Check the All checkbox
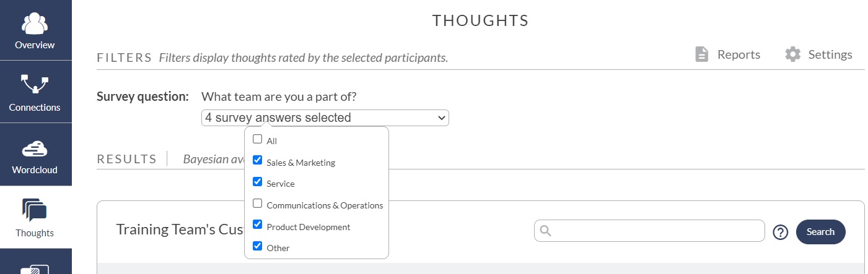868x274 pixels. [258, 139]
